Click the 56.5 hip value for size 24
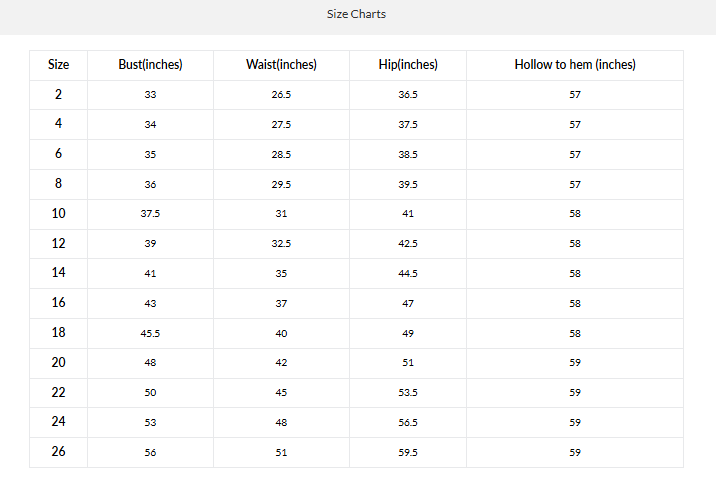The width and height of the screenshot is (716, 483). [x=408, y=422]
